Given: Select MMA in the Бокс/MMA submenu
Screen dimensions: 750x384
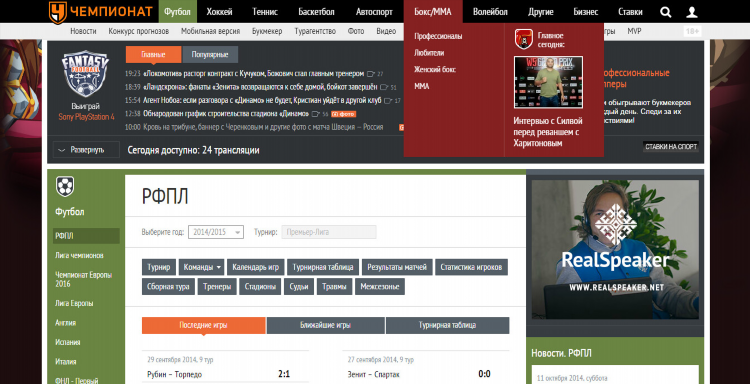Looking at the screenshot, I should point(421,87).
